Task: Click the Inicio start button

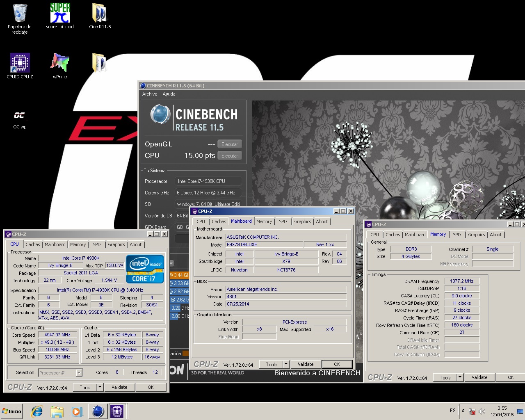Action: click(x=12, y=411)
